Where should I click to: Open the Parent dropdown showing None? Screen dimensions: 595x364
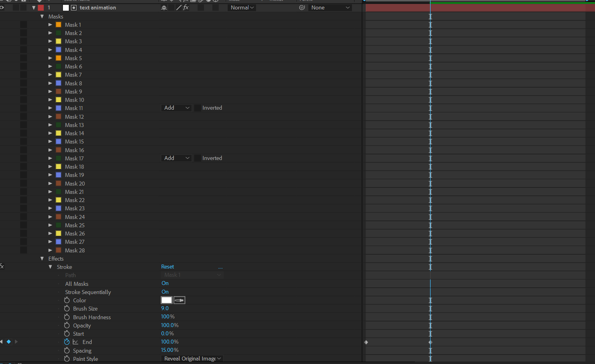(330, 7)
